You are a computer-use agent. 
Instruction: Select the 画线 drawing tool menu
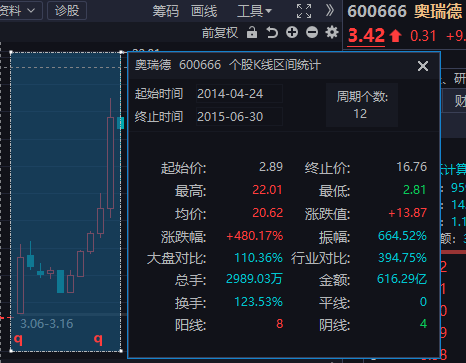[204, 11]
